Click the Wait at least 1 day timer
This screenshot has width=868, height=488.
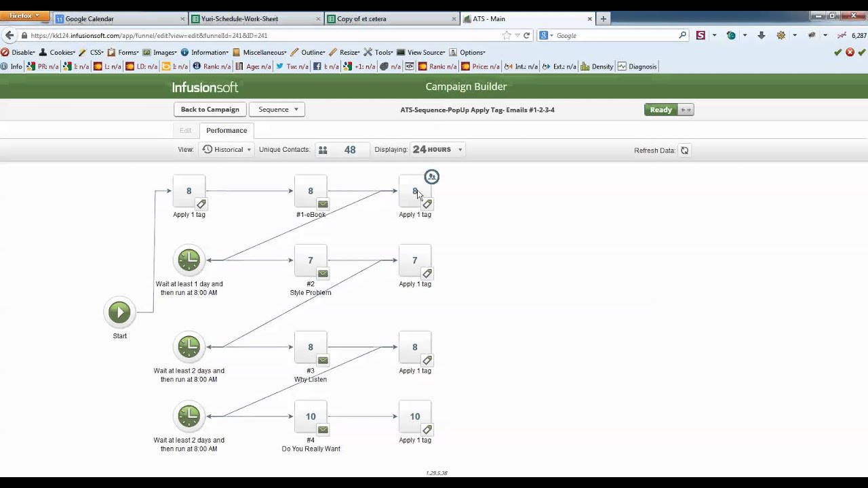189,260
